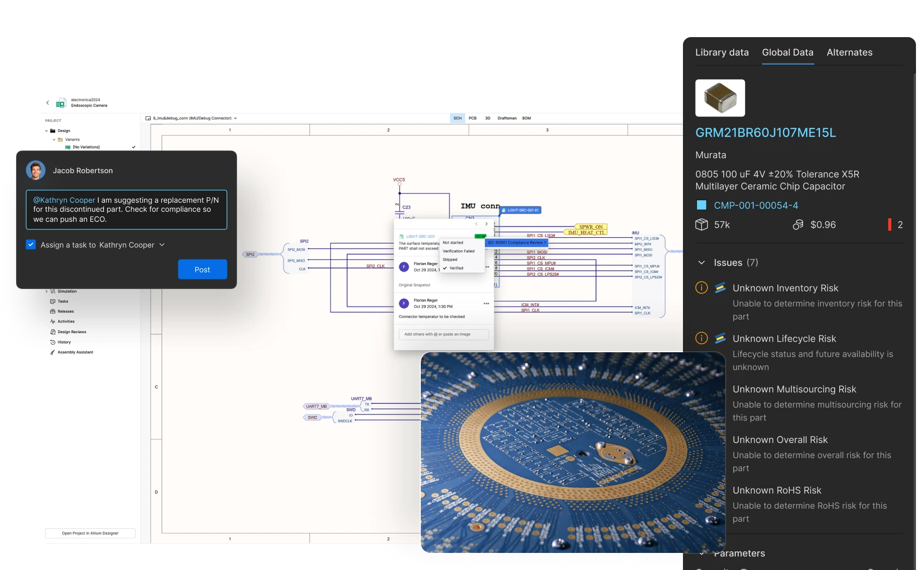Open IEC-60601 Compliance Review submenu
Image resolution: width=924 pixels, height=570 pixels.
(517, 243)
